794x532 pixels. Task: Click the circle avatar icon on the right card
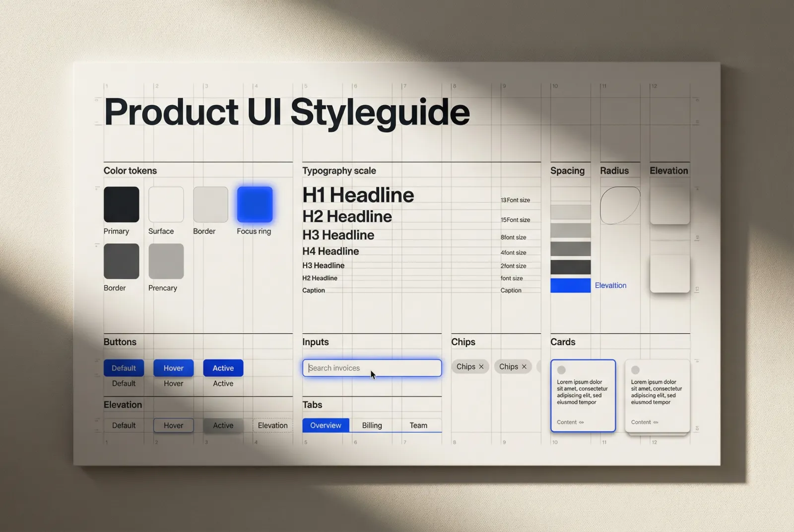[x=635, y=369]
